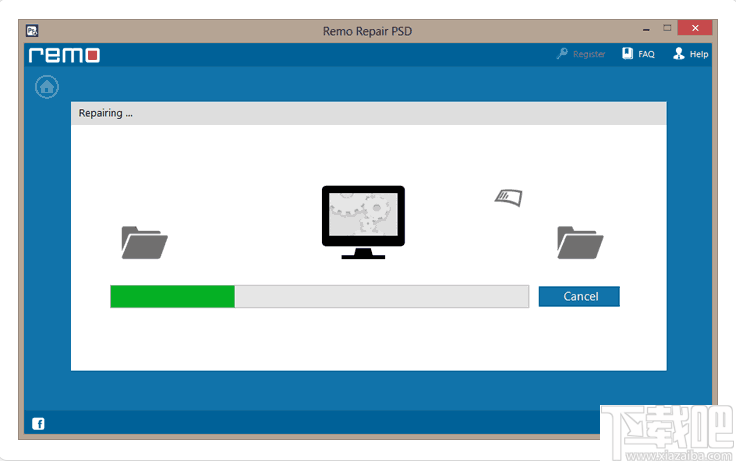This screenshot has height=461, width=736.
Task: Click the Register key link
Action: tap(581, 54)
